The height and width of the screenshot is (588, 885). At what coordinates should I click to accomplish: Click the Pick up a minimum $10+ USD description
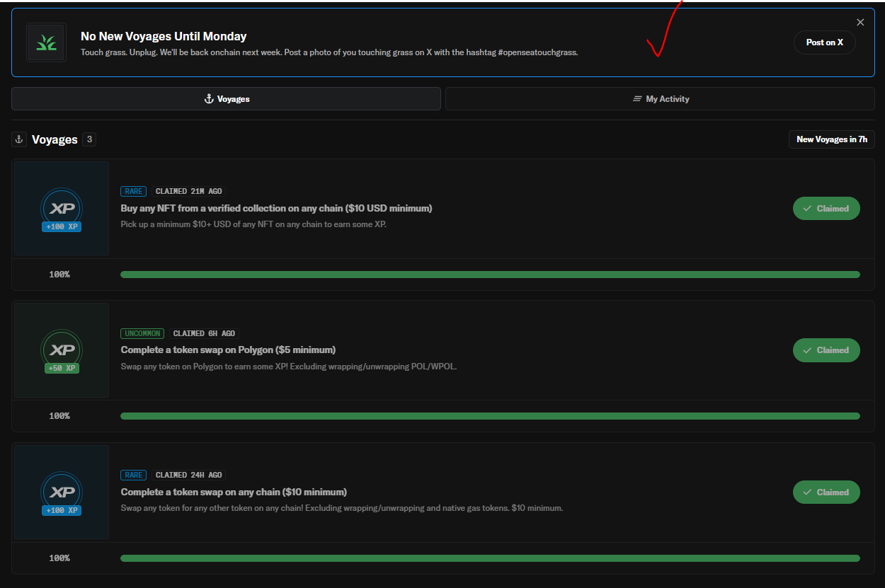click(x=253, y=224)
